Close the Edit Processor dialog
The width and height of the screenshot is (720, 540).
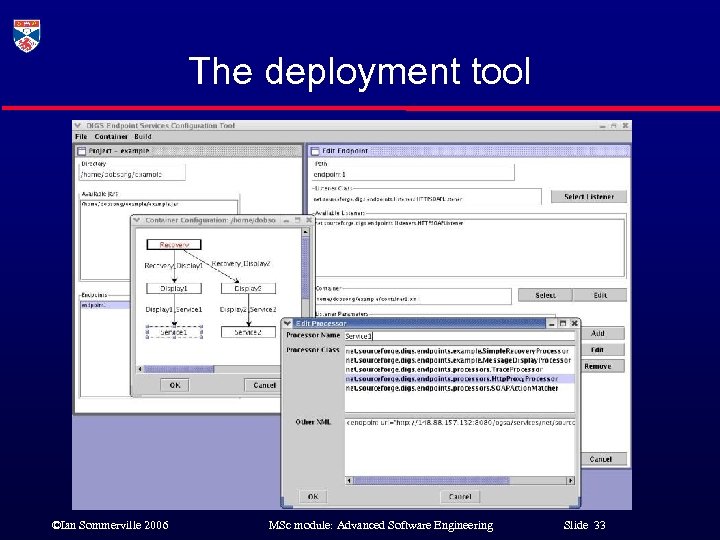tap(574, 323)
